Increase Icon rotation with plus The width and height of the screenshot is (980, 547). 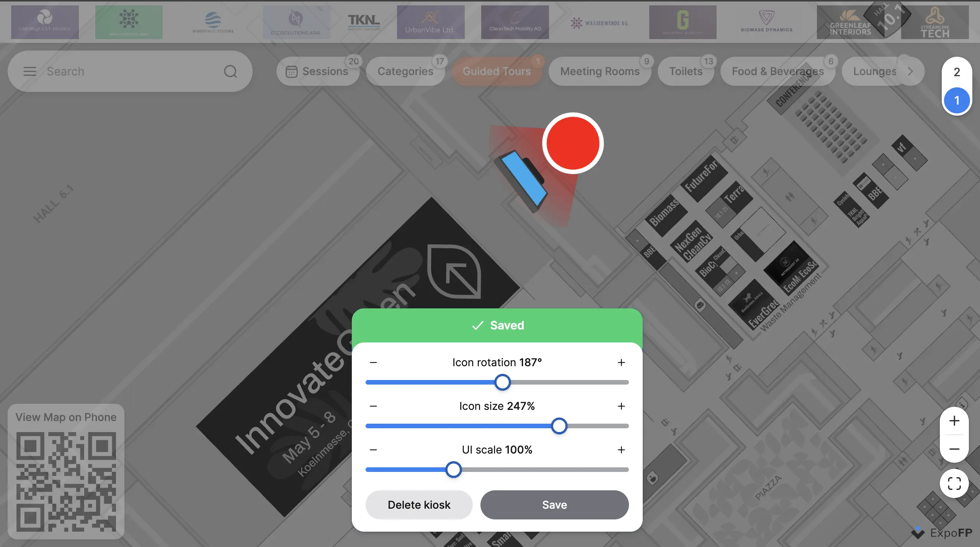coord(621,362)
